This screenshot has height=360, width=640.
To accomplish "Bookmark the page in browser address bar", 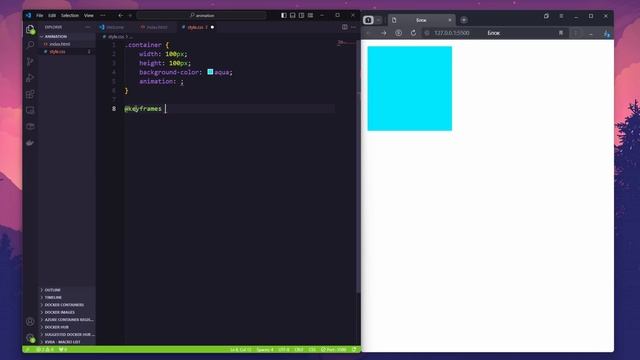I will 561,33.
